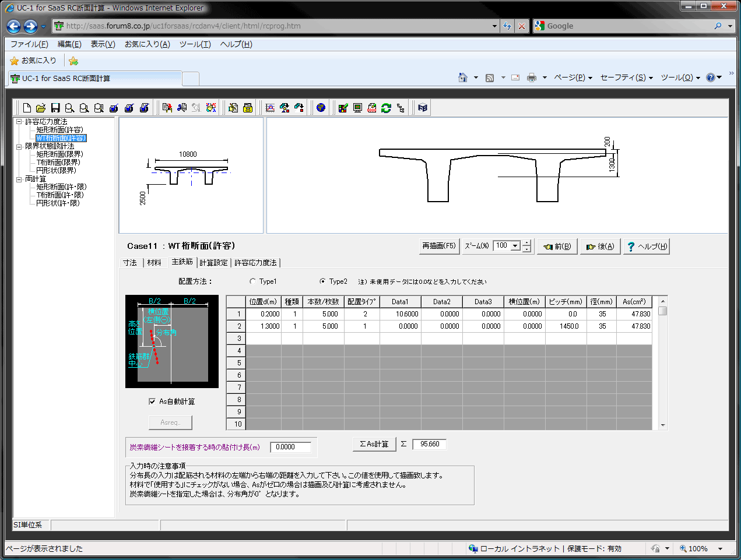The width and height of the screenshot is (741, 560).
Task: Open the Google search provider dropdown
Action: pos(730,26)
